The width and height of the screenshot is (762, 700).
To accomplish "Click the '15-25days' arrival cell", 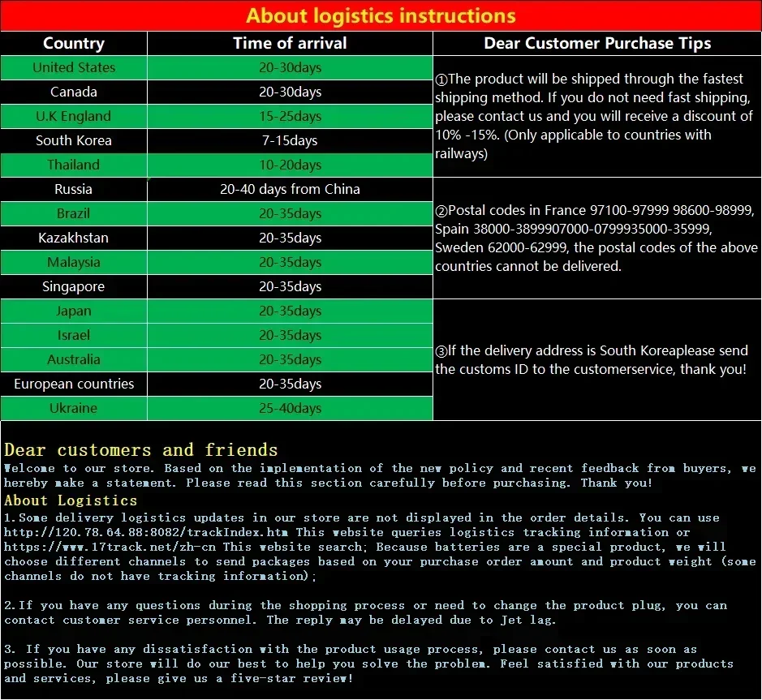I will point(291,116).
